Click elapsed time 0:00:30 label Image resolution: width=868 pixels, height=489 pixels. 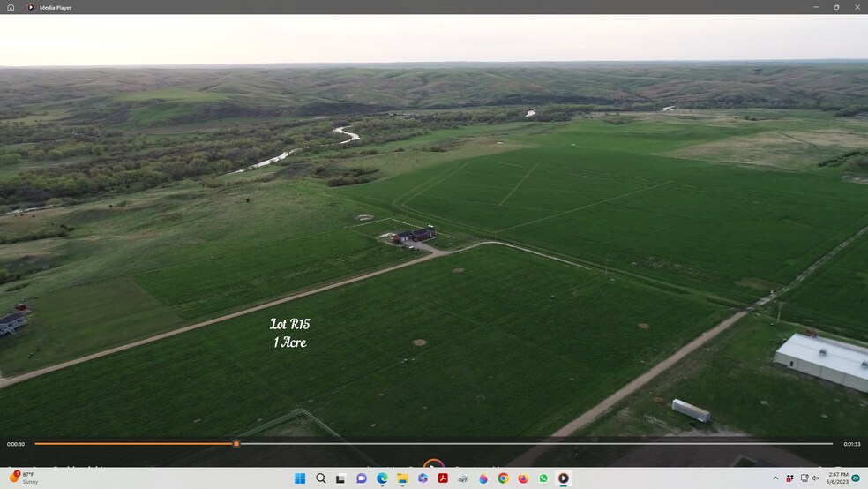click(x=16, y=444)
